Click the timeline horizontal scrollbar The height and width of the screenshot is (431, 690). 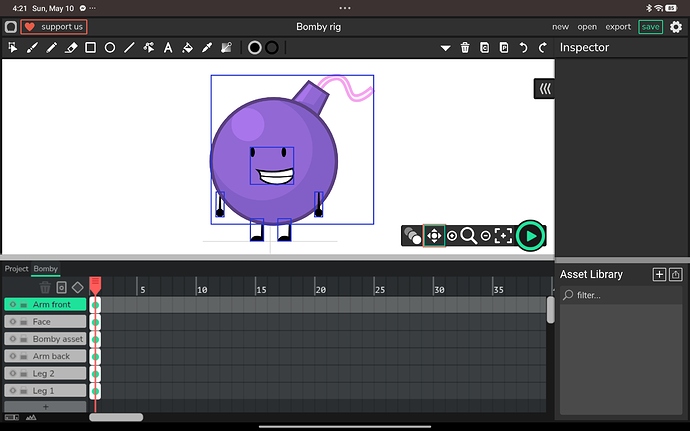[116, 417]
